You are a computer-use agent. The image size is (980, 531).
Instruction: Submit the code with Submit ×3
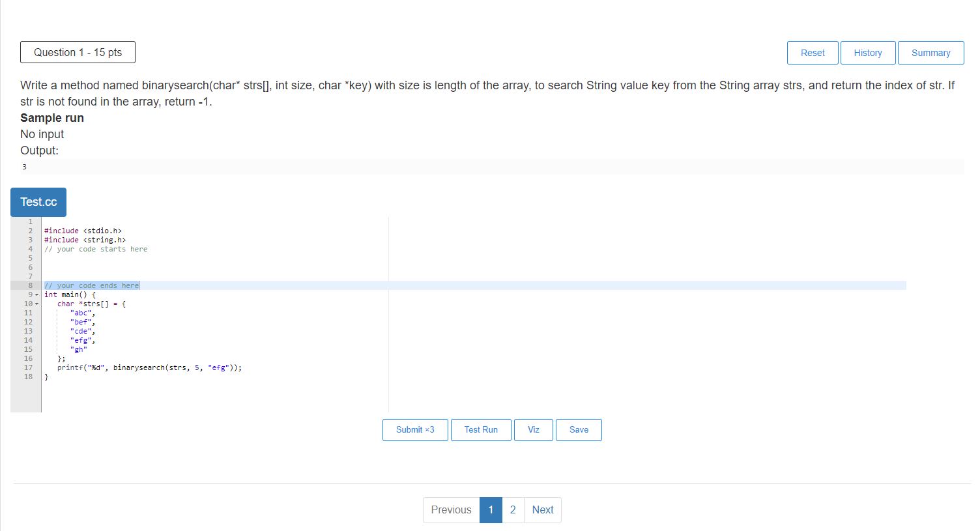[x=414, y=429]
